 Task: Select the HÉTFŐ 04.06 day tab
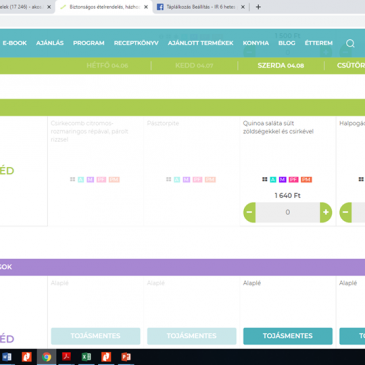pyautogui.click(x=107, y=66)
